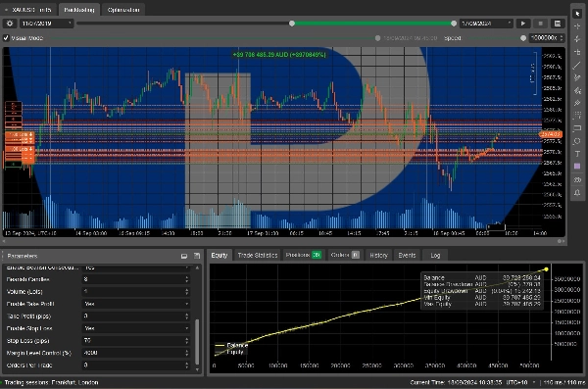Click the date range end slider handle
The height and width of the screenshot is (389, 588).
pyautogui.click(x=454, y=24)
